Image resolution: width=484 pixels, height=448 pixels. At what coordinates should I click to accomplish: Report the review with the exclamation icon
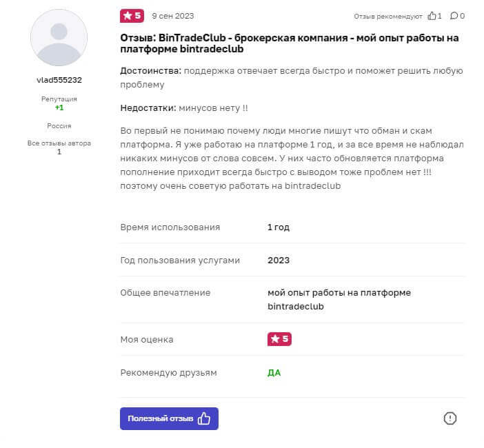coord(450,418)
